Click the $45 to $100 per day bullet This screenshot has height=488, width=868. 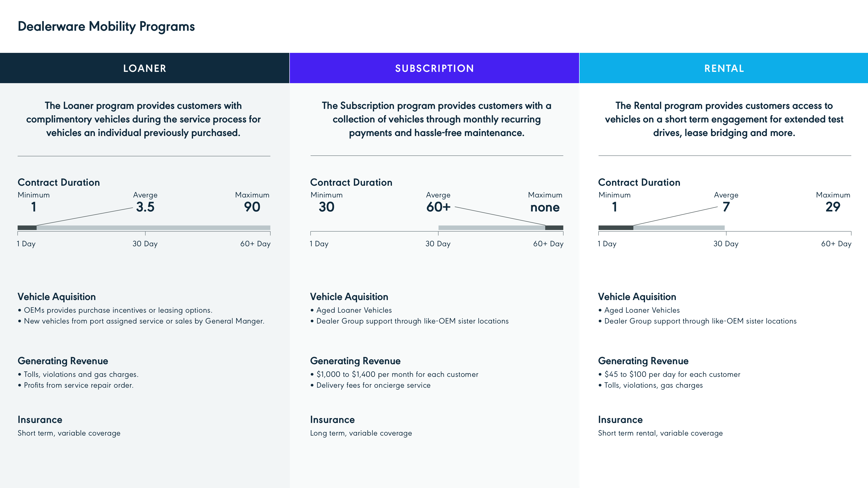point(672,375)
